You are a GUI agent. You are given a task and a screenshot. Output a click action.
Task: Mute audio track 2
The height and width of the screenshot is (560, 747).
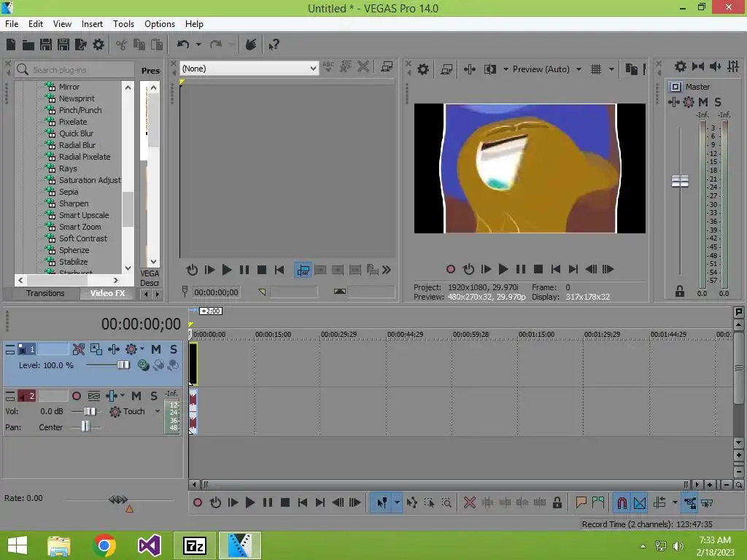tap(136, 396)
